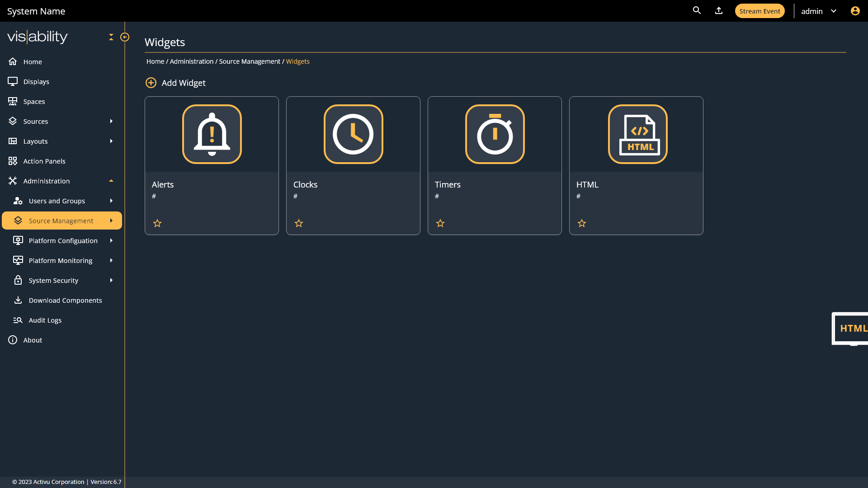The height and width of the screenshot is (488, 868).
Task: Go to Displays in sidebar
Action: 36,82
